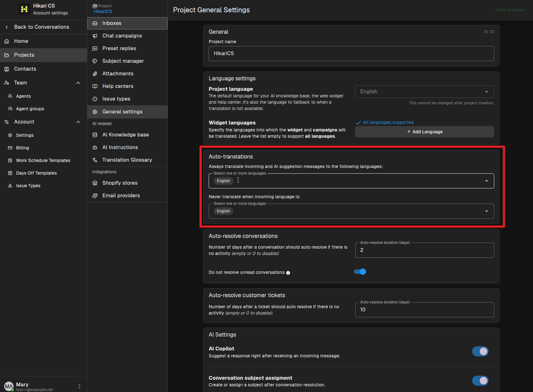Click English chip in Never translate field

(x=223, y=211)
